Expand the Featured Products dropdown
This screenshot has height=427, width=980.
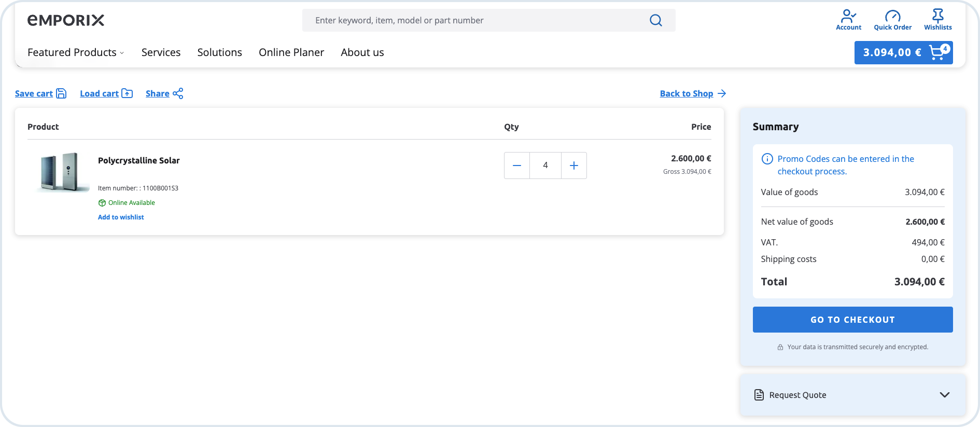(x=76, y=52)
